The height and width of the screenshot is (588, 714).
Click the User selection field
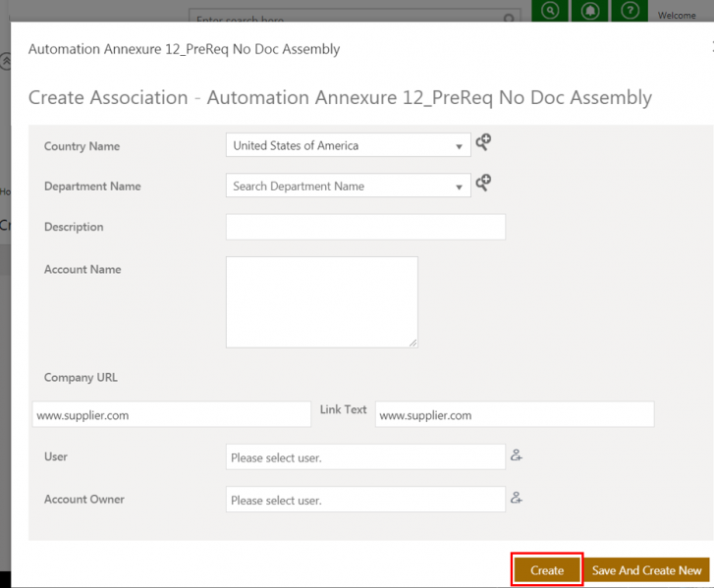coord(365,456)
